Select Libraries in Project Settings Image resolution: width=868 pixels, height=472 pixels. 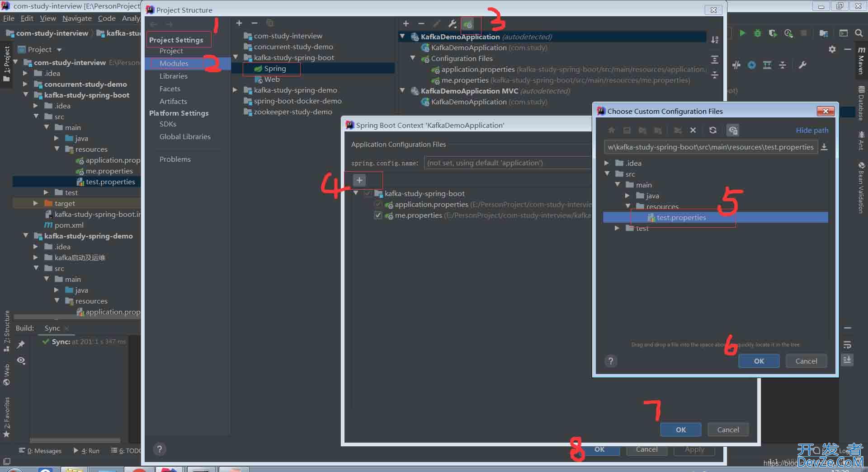[174, 76]
